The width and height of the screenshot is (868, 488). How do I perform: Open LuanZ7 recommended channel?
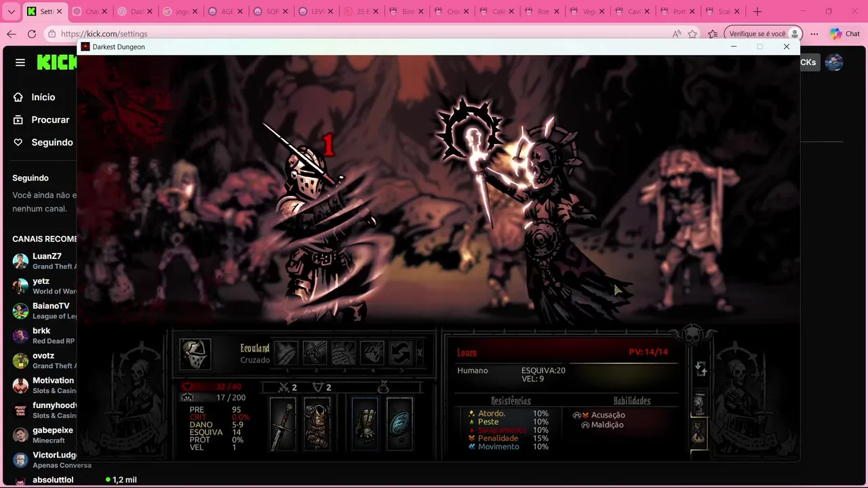click(45, 261)
